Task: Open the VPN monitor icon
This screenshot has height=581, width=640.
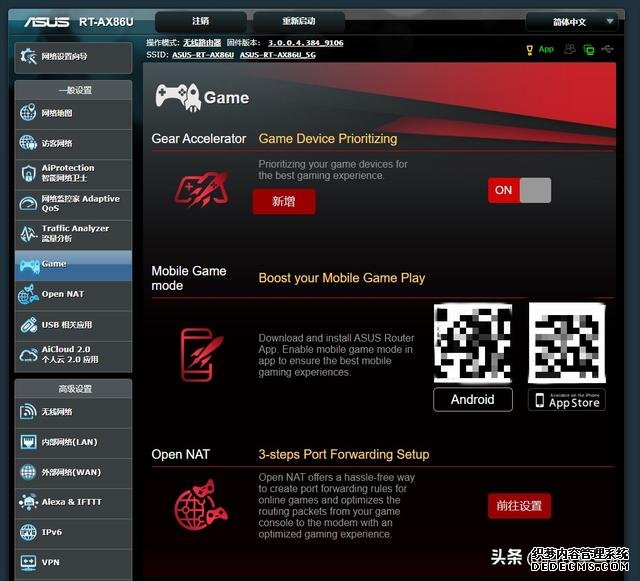Action: coord(28,562)
